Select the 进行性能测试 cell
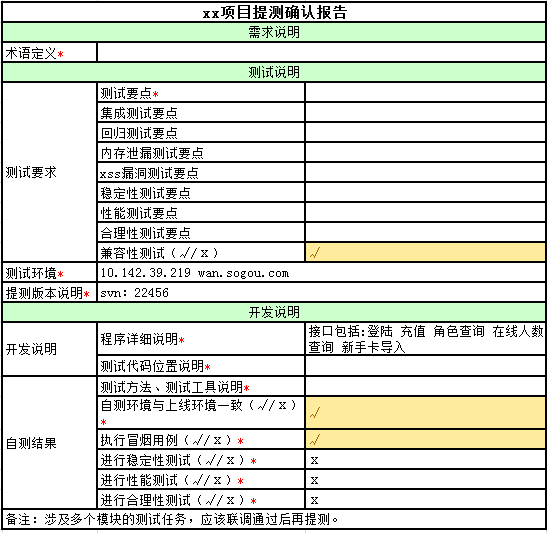 pos(201,479)
